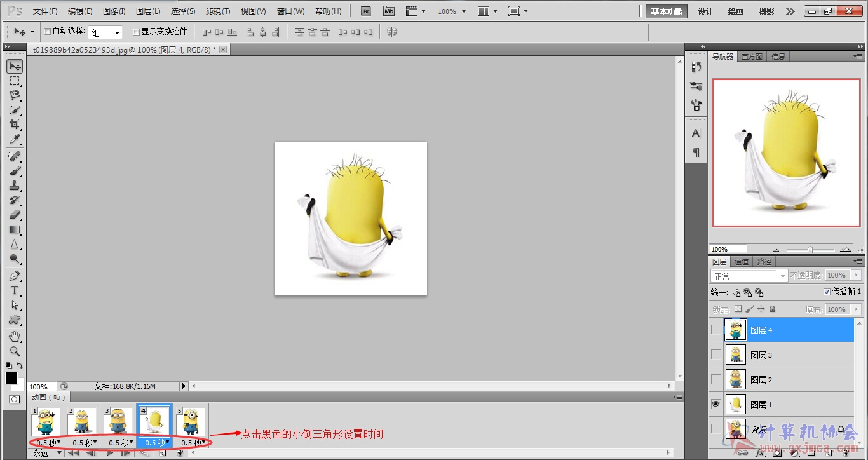Select the Lasso tool
This screenshot has height=460, width=868.
point(15,95)
